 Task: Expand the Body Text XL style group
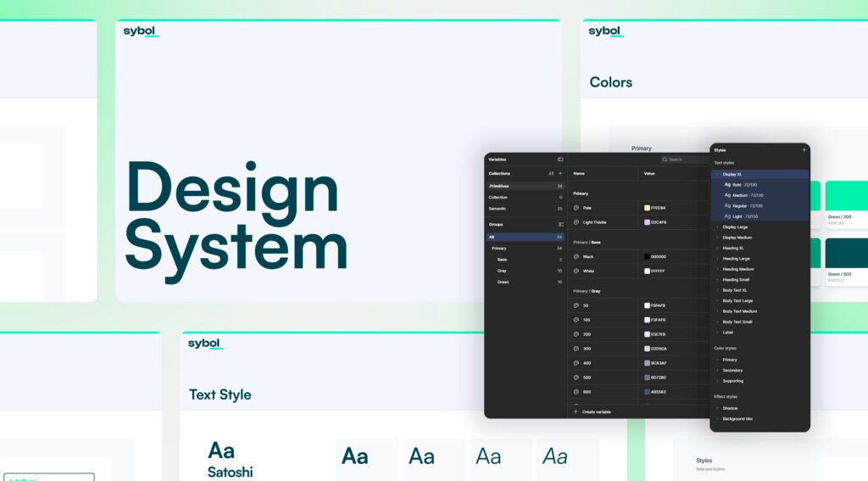[717, 290]
